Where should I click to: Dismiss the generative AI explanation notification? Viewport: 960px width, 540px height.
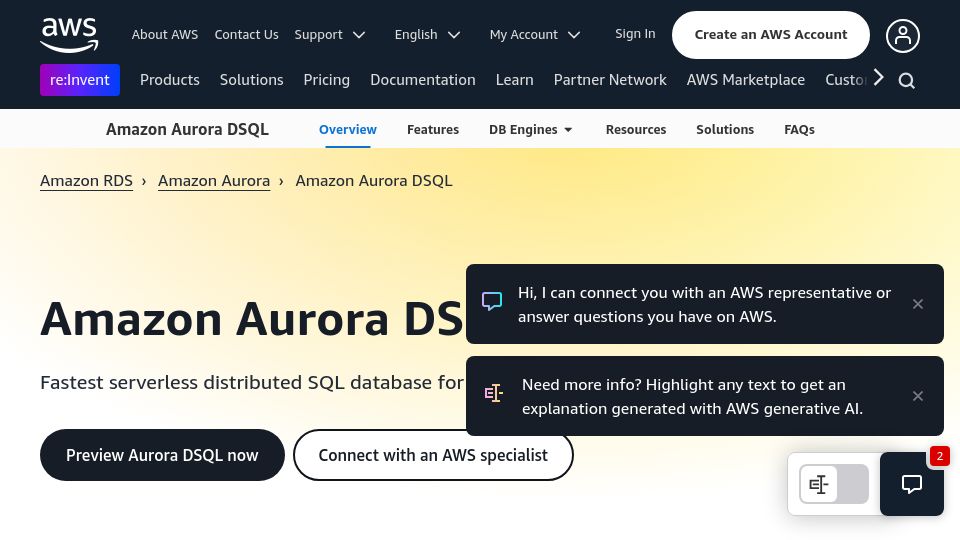coord(917,396)
